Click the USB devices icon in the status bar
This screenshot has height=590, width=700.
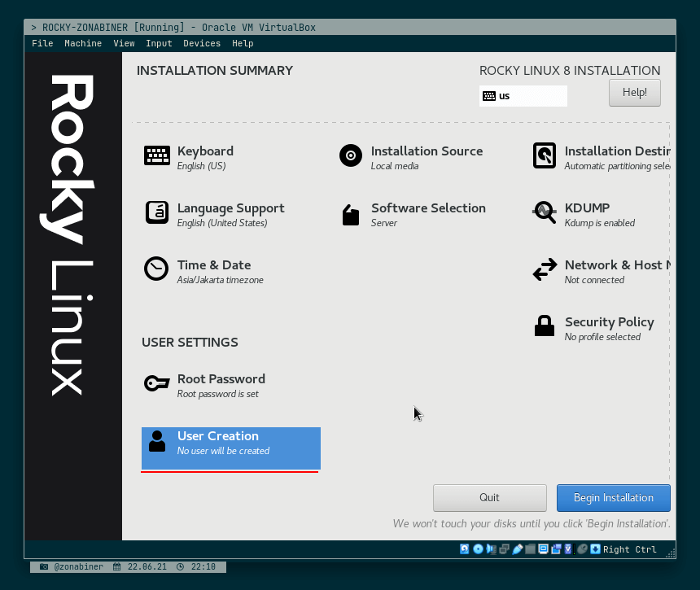[516, 548]
